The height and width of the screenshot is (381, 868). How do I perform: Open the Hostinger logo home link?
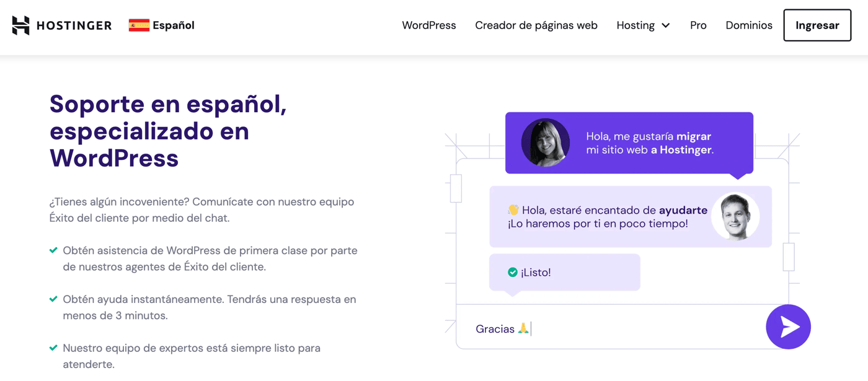[62, 25]
